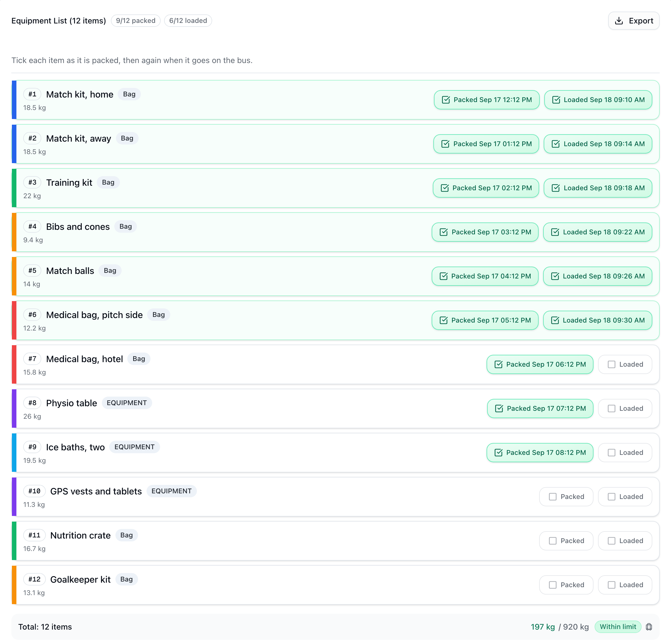671x644 pixels.
Task: Toggle Packed for Bibs and cones
Action: 485,232
